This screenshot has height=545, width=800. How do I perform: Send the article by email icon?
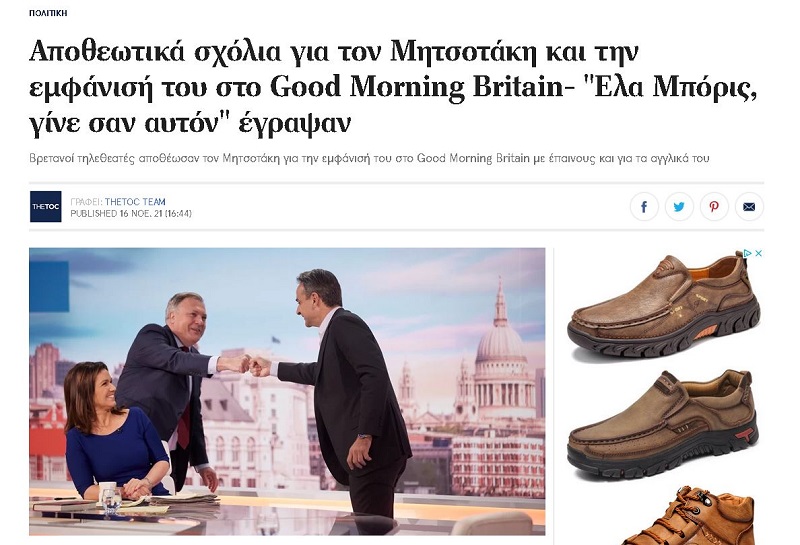(x=749, y=207)
